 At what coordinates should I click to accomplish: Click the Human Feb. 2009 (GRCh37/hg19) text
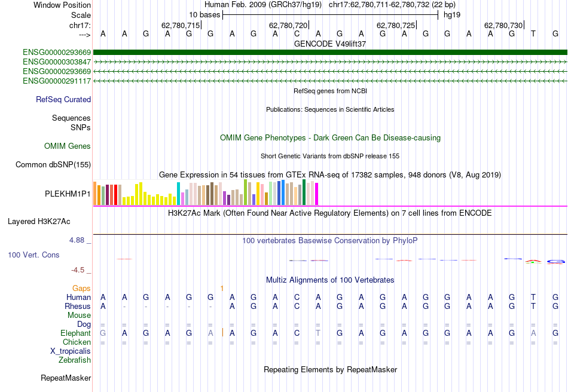[x=263, y=5]
